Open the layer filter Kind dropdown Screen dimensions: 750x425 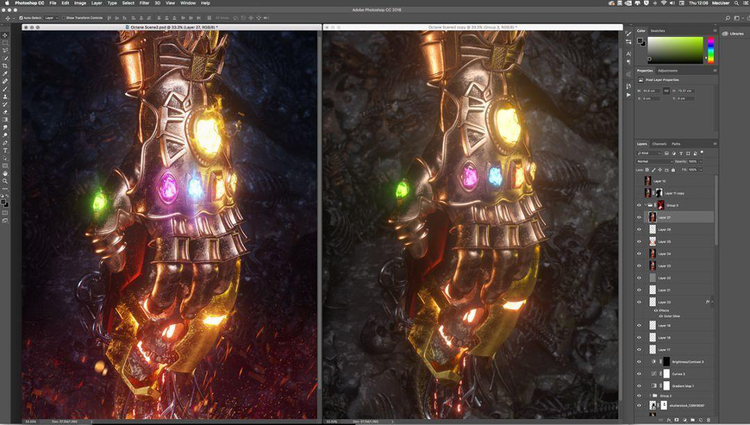pos(649,153)
